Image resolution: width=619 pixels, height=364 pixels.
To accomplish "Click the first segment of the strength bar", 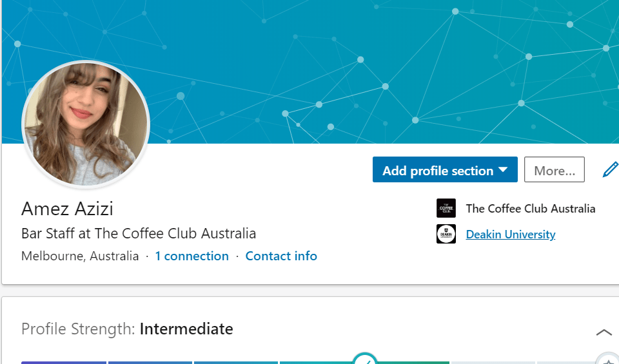I will pos(64,362).
